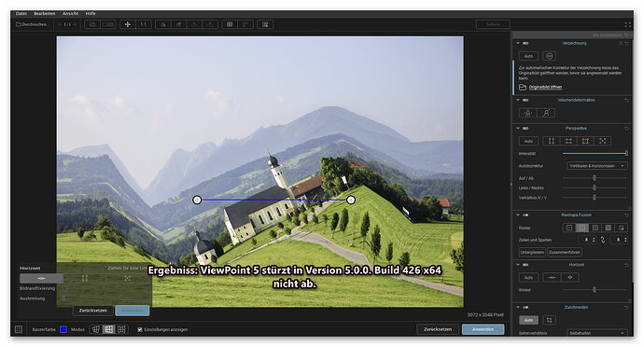Click the diagonal volume deformation icon
The height and width of the screenshot is (346, 644).
(x=546, y=113)
